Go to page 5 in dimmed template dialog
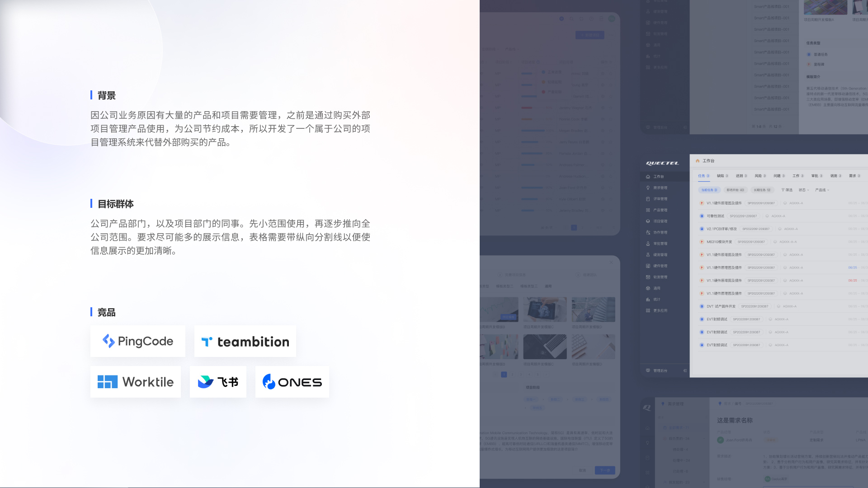 pyautogui.click(x=538, y=375)
